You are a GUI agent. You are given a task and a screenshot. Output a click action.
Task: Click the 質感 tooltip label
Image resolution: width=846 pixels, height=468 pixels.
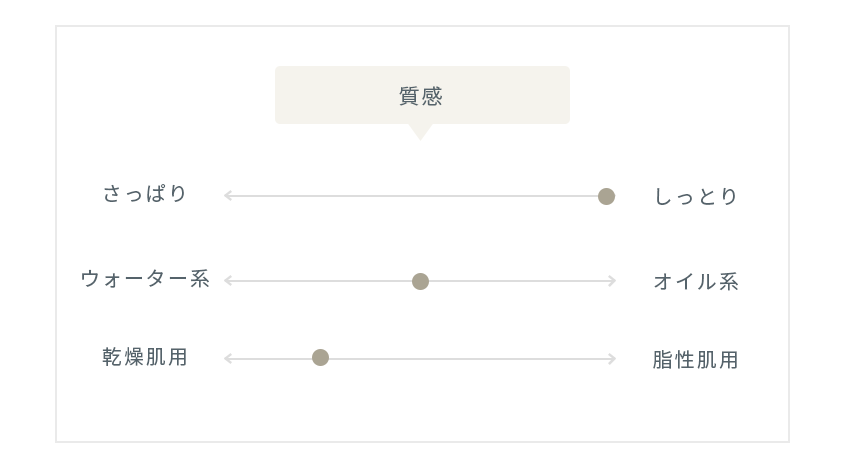(421, 96)
